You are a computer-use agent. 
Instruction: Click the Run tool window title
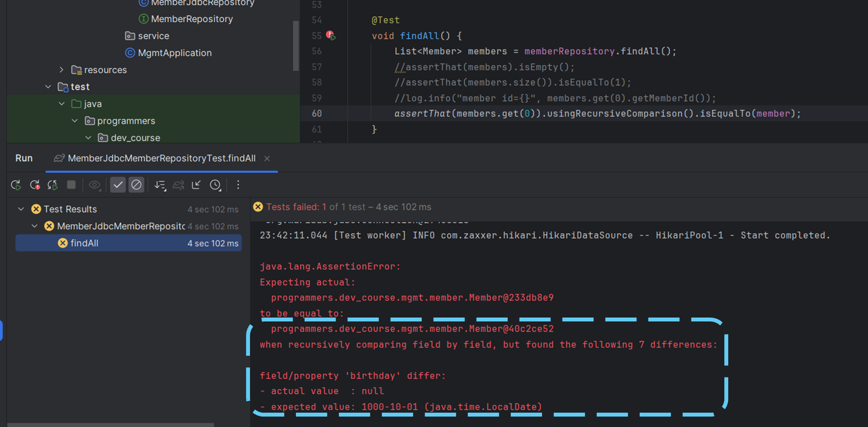click(x=24, y=158)
